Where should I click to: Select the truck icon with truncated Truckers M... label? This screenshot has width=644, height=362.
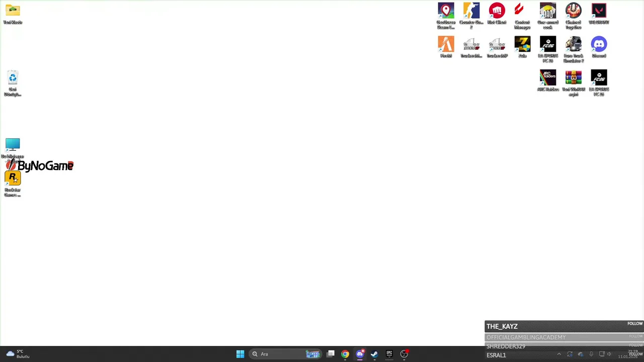pyautogui.click(x=471, y=47)
